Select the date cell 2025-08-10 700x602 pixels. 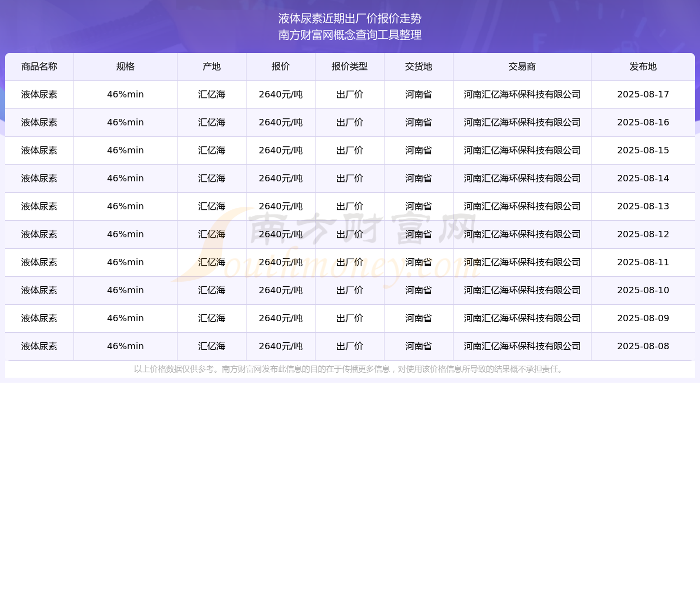coord(643,290)
